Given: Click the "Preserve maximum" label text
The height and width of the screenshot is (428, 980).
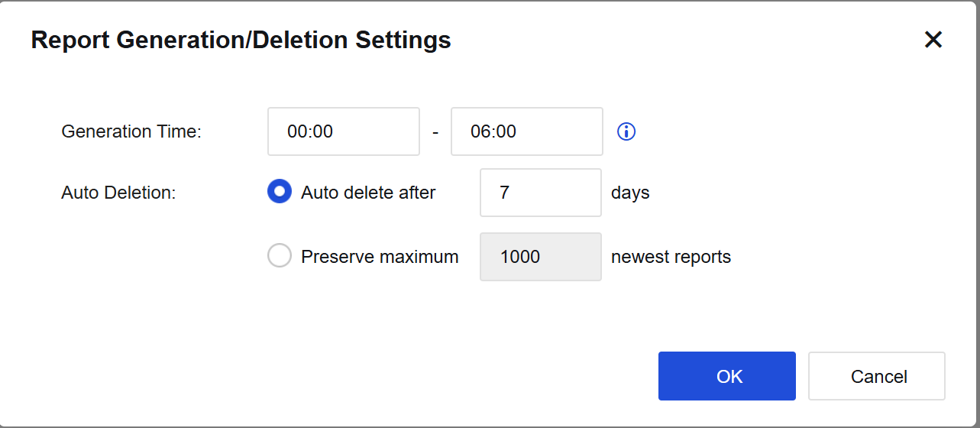Looking at the screenshot, I should tap(380, 257).
